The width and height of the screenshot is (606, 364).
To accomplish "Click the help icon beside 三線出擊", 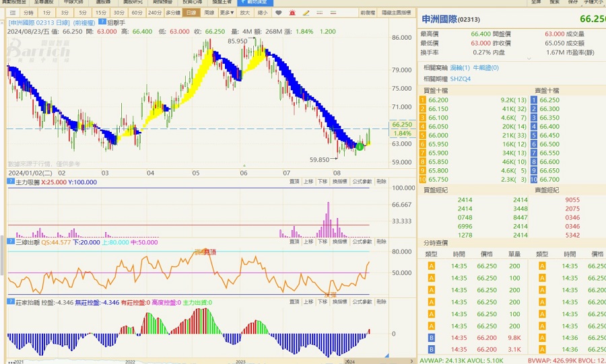I will click(x=10, y=241).
